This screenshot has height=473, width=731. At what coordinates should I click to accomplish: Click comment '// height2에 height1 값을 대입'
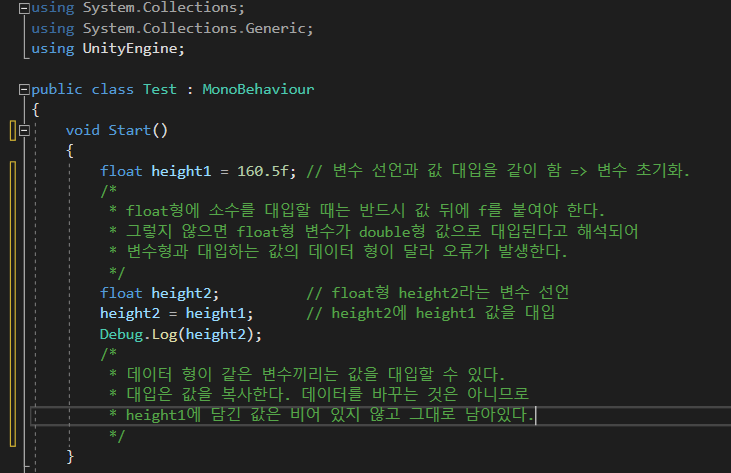(431, 313)
